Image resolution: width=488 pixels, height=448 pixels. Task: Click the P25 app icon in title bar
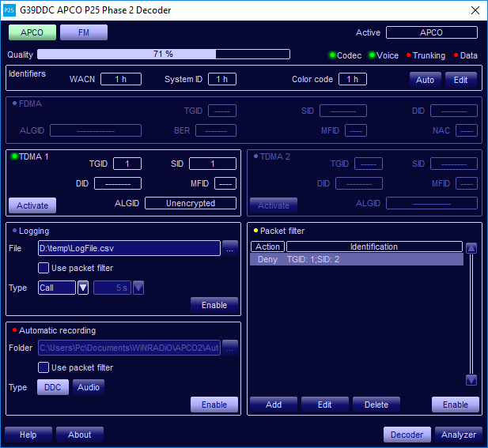pos(10,10)
